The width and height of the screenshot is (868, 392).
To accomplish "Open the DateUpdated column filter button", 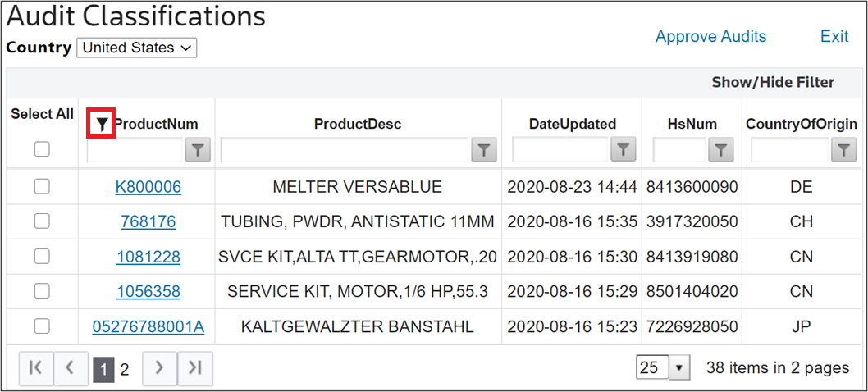I will (624, 150).
